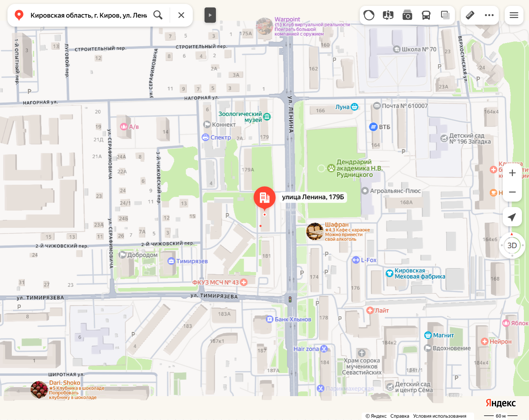Open Условия использования link
The height and width of the screenshot is (420, 529).
click(x=440, y=416)
